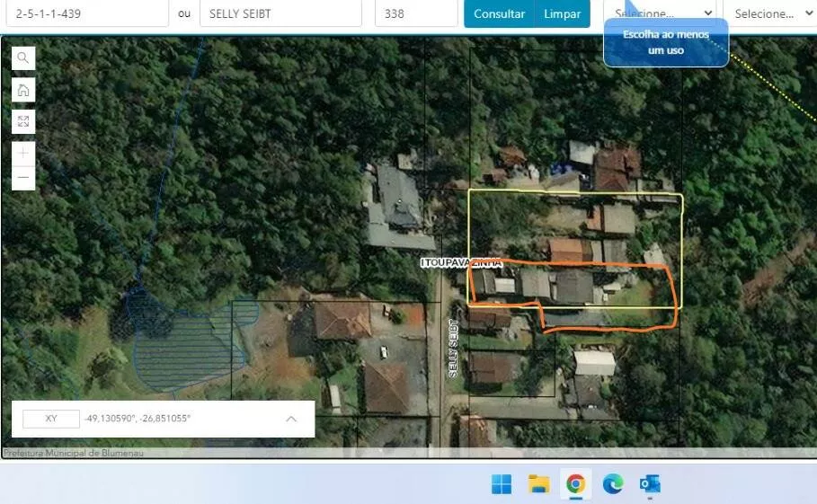Click the ITOUPAVAZINHA map label
This screenshot has height=504, width=817.
(462, 263)
